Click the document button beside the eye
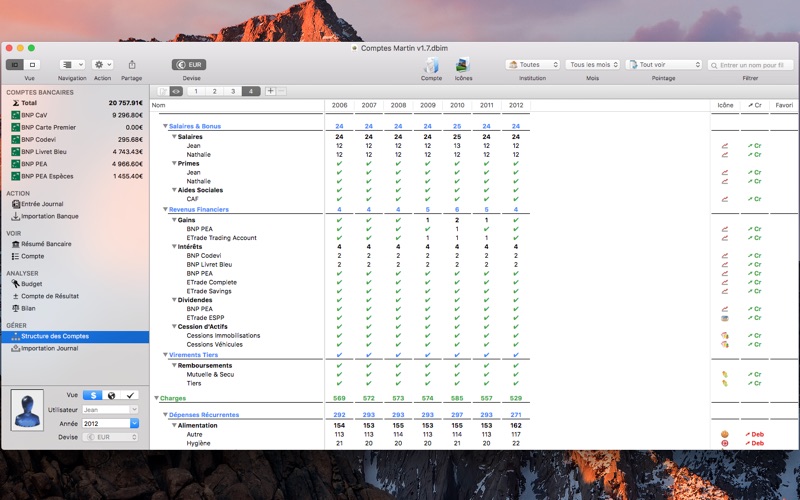Viewport: 800px width, 500px height. tap(163, 91)
